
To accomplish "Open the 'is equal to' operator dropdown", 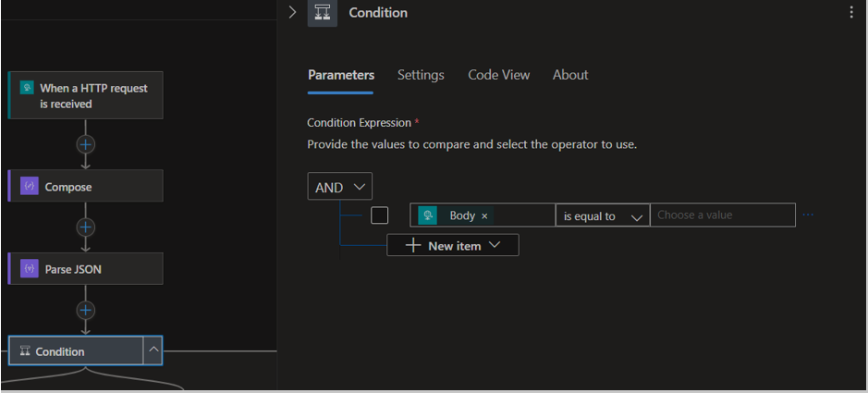I will coord(603,215).
